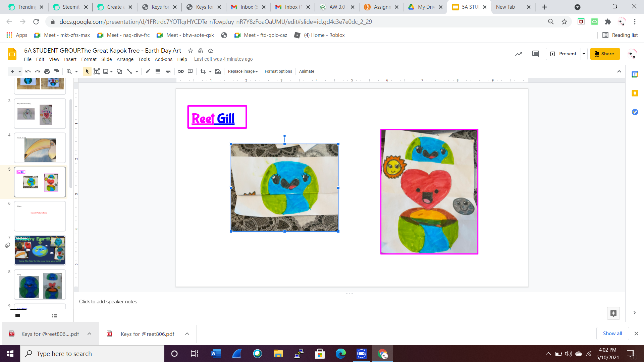Star the presentation title
Image resolution: width=644 pixels, height=362 pixels.
(x=191, y=51)
